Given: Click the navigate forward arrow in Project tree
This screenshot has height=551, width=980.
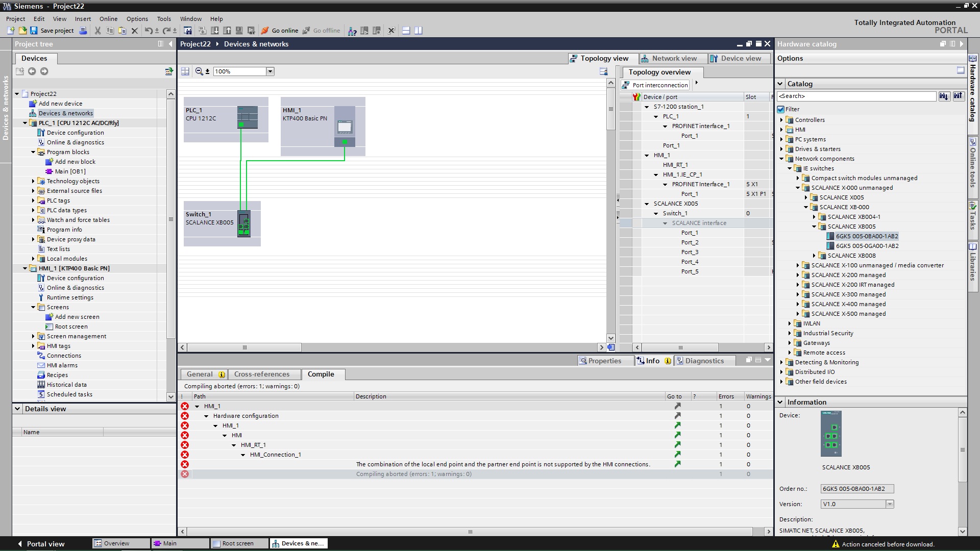Looking at the screenshot, I should point(44,71).
